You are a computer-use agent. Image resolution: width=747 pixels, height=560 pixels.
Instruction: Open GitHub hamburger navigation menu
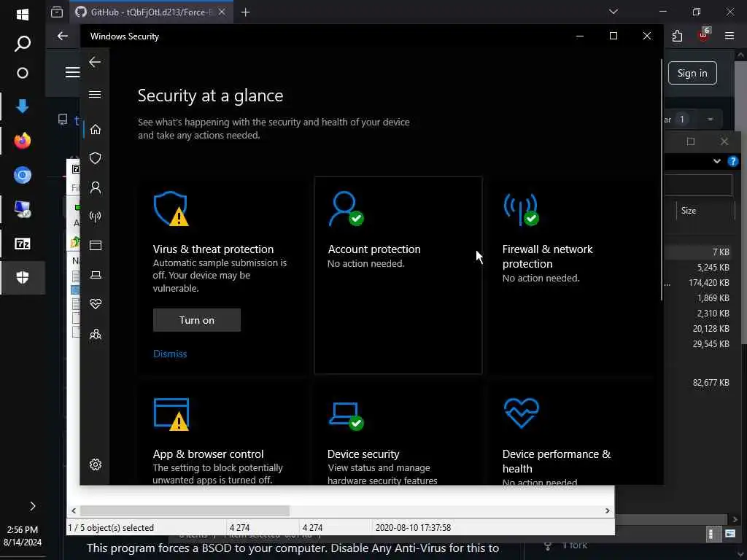72,72
